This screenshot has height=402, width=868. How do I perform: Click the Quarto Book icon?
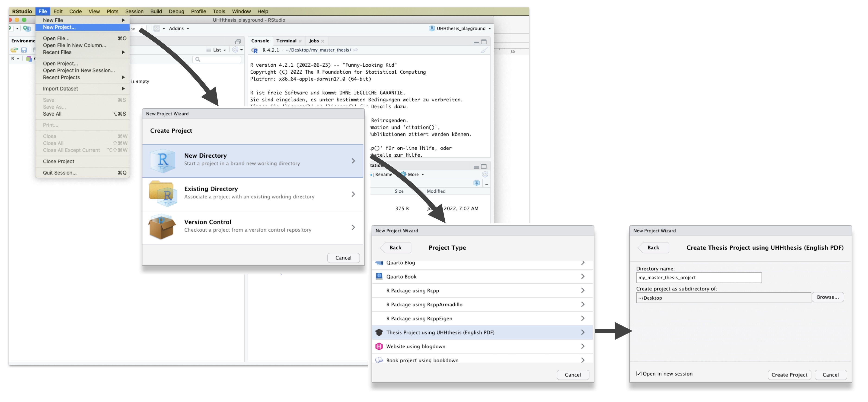pyautogui.click(x=379, y=276)
